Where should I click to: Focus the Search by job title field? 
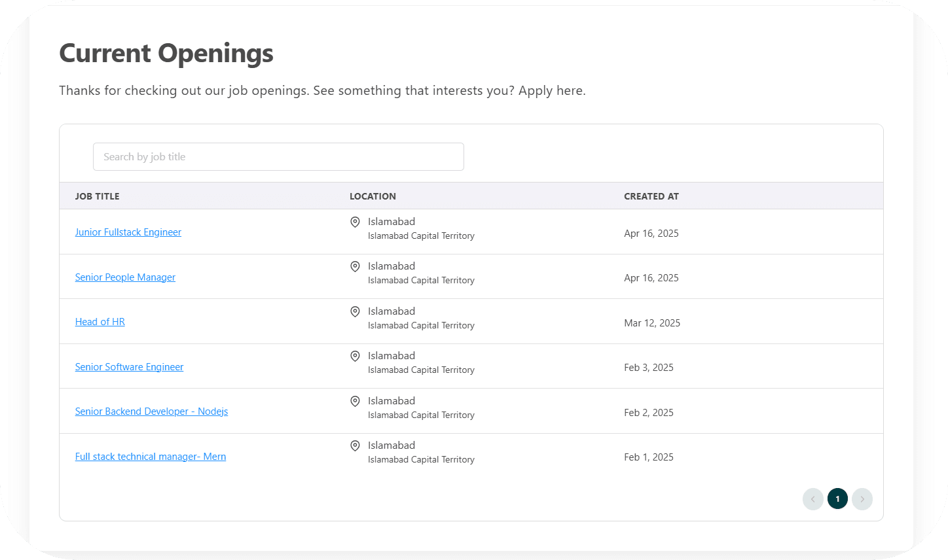[x=278, y=157]
